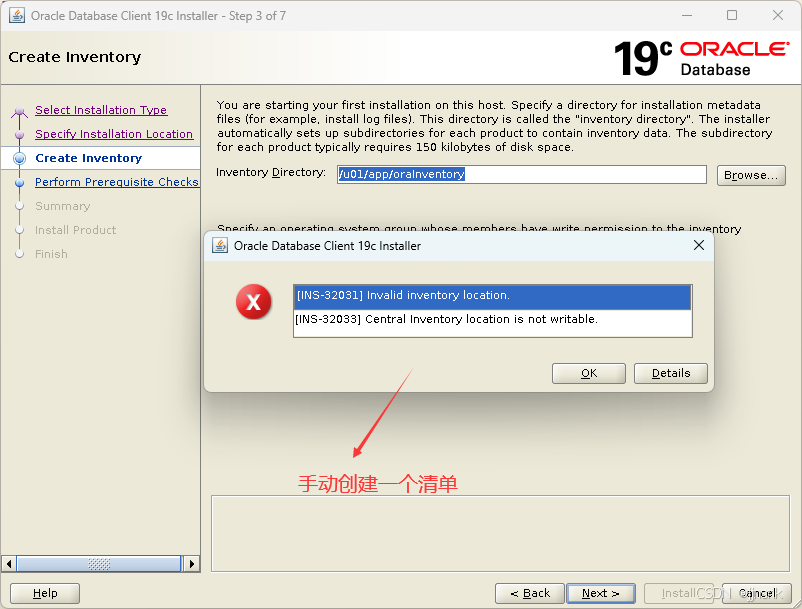Select the INS-32033 not writable message
This screenshot has width=802, height=609.
tap(493, 320)
